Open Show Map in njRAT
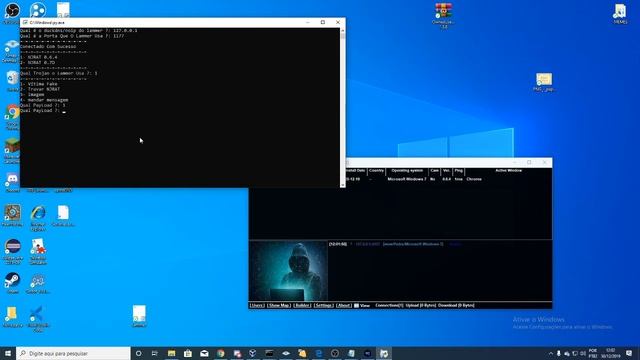The image size is (640, 360). click(x=279, y=305)
